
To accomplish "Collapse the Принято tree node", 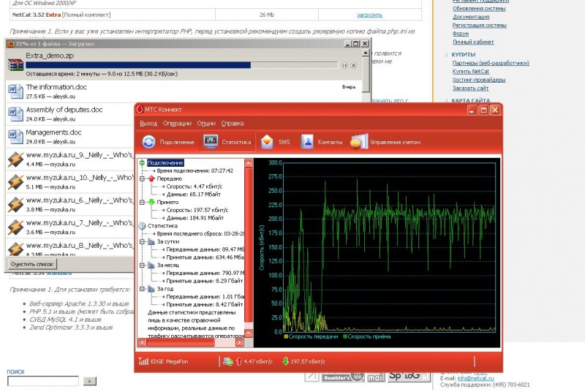I will (x=142, y=203).
